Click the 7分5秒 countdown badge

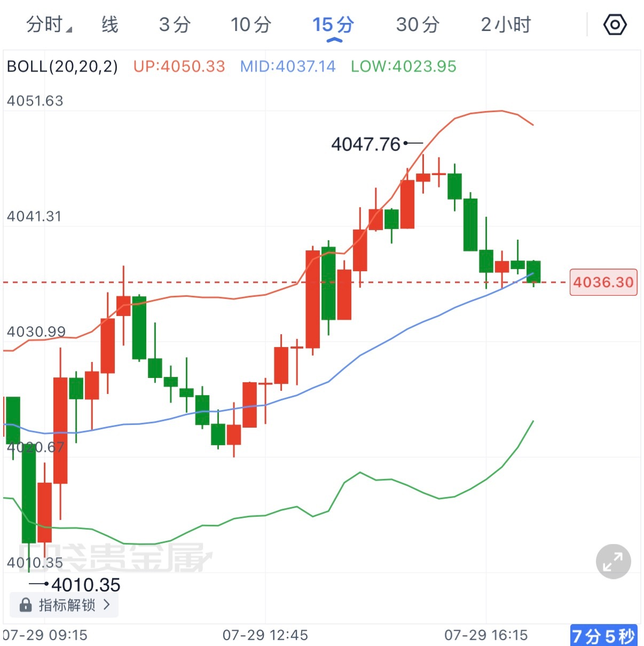click(604, 635)
